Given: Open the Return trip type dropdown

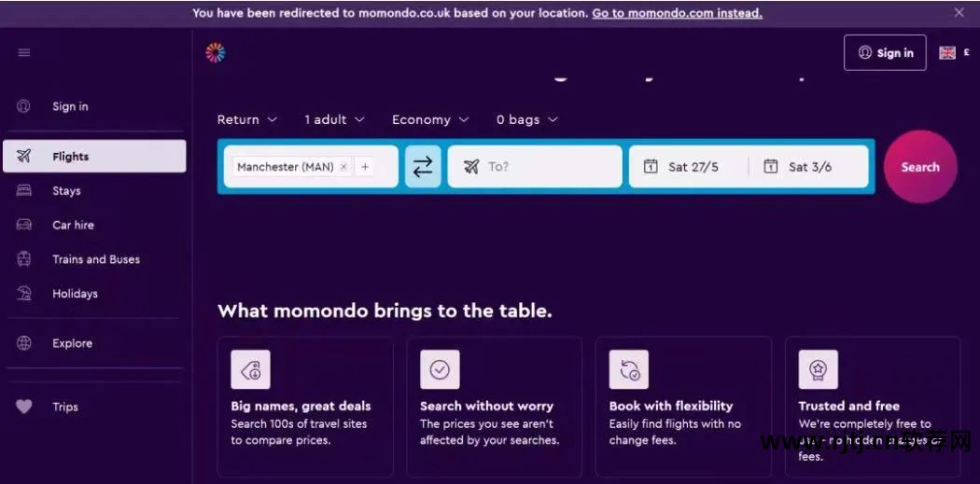Looking at the screenshot, I should (x=247, y=119).
